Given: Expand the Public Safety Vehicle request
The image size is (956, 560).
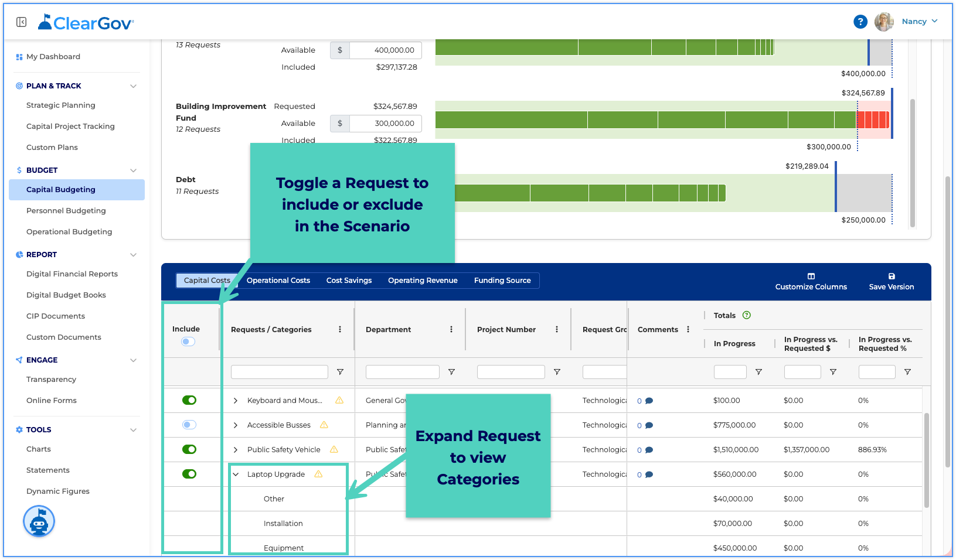Looking at the screenshot, I should 236,450.
